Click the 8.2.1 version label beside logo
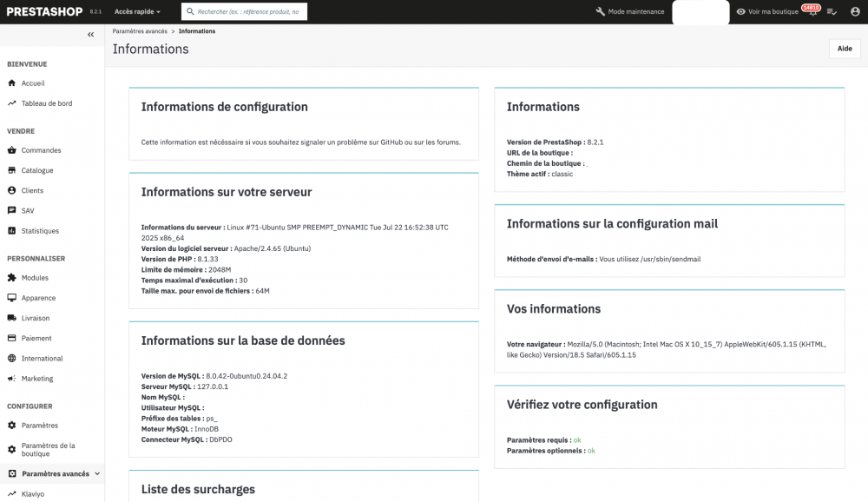868x502 pixels. [95, 11]
